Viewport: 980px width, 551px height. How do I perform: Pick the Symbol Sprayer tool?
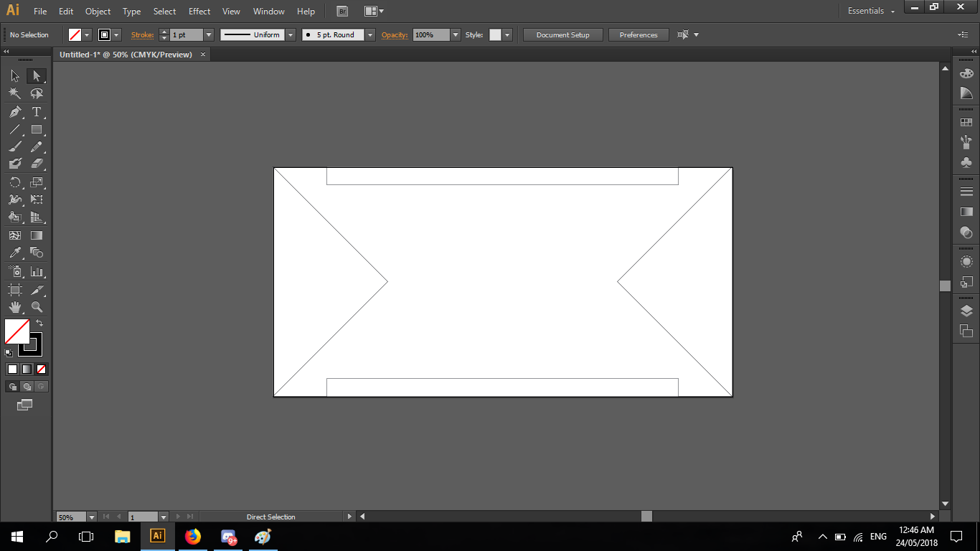pos(15,272)
